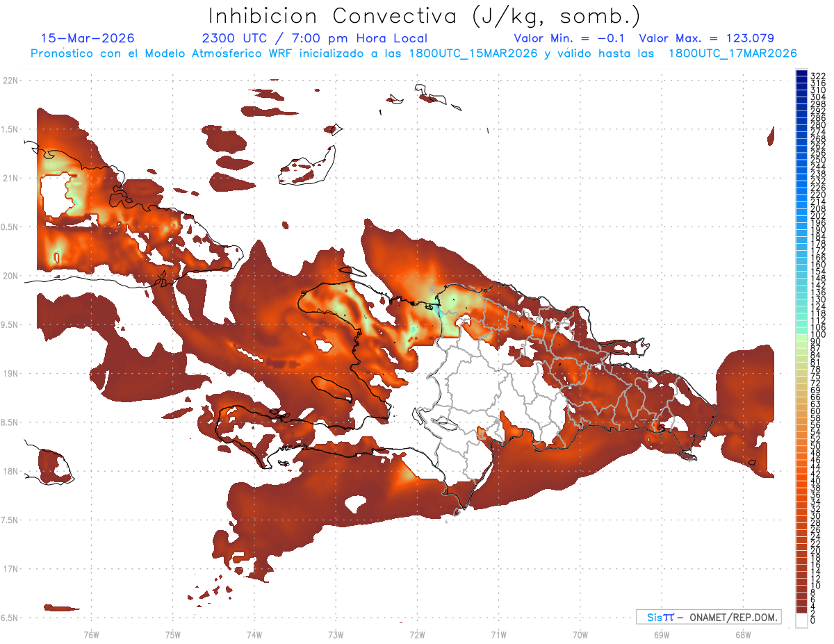Click the colorbar label '20'

pyautogui.click(x=815, y=550)
